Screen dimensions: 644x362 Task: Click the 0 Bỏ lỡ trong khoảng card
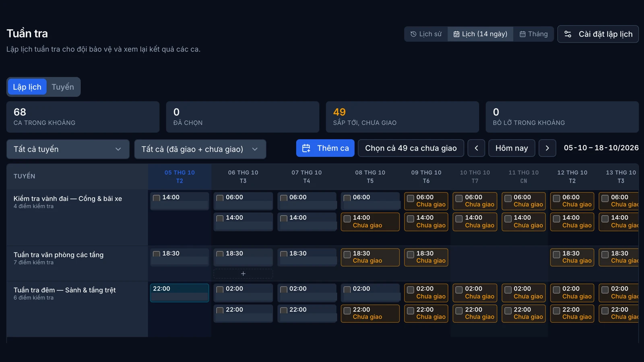(562, 117)
